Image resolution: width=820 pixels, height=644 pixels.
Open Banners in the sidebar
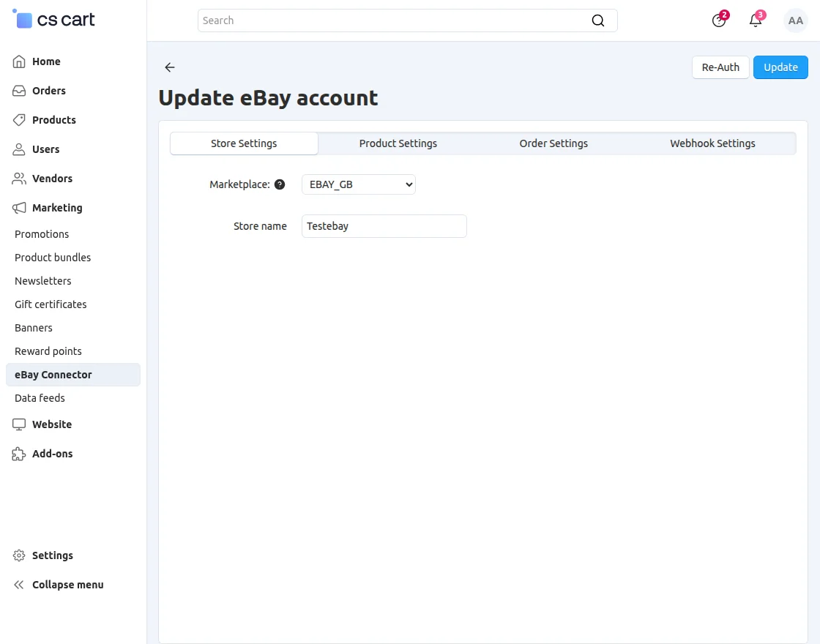tap(34, 328)
